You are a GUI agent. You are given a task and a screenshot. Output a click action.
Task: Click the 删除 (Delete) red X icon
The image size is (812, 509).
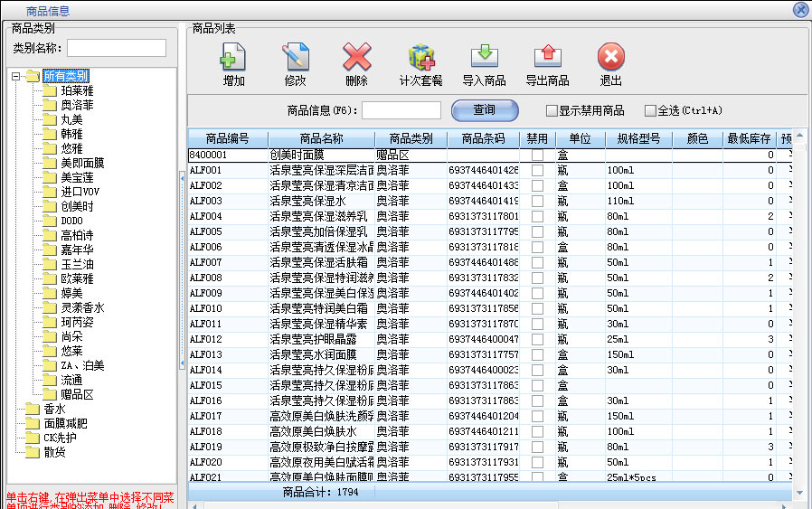[356, 58]
